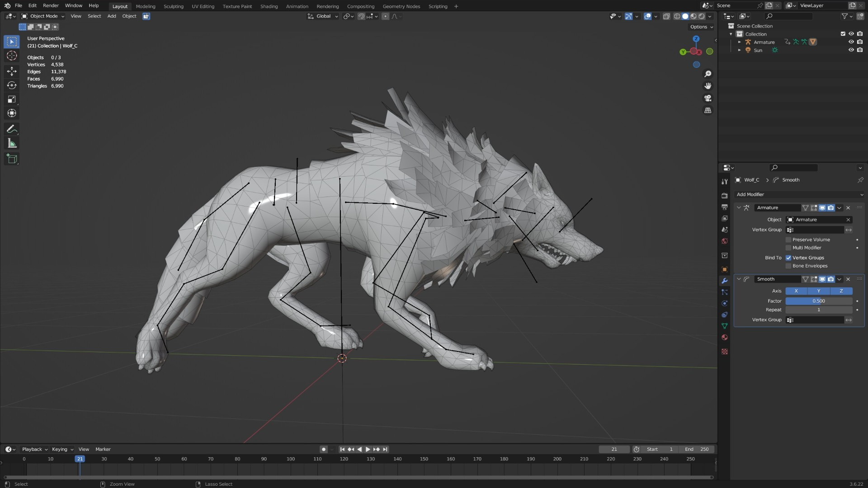Switch to the Animation workspace tab
868x488 pixels.
[297, 6]
